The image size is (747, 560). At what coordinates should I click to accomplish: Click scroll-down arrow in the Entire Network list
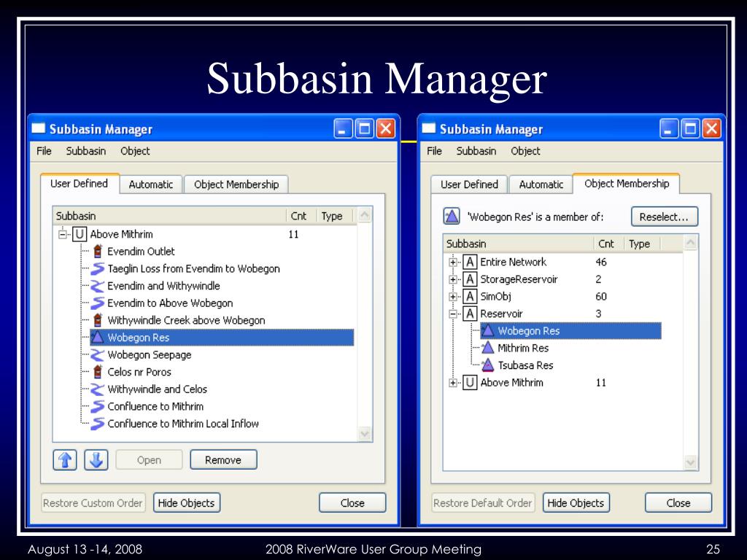[690, 462]
